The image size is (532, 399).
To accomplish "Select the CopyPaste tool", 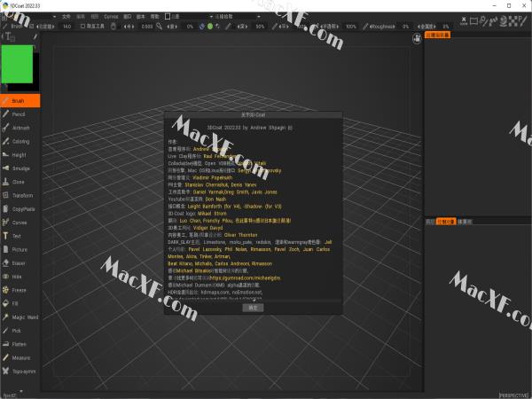I will coord(20,209).
